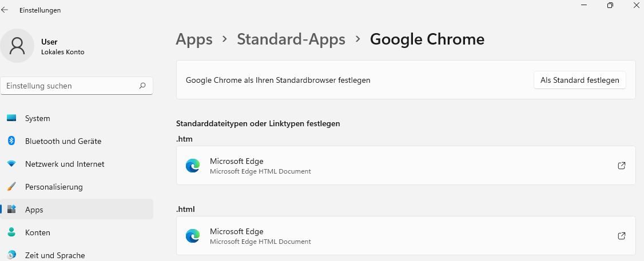This screenshot has height=261, width=644.
Task: Go to Apps breadcrumb link
Action: tap(194, 39)
